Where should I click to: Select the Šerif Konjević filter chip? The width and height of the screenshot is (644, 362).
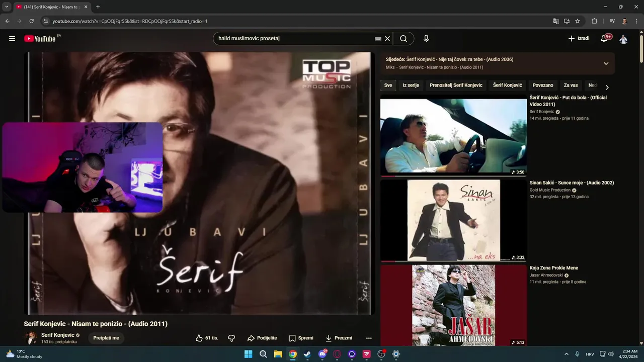coord(508,85)
